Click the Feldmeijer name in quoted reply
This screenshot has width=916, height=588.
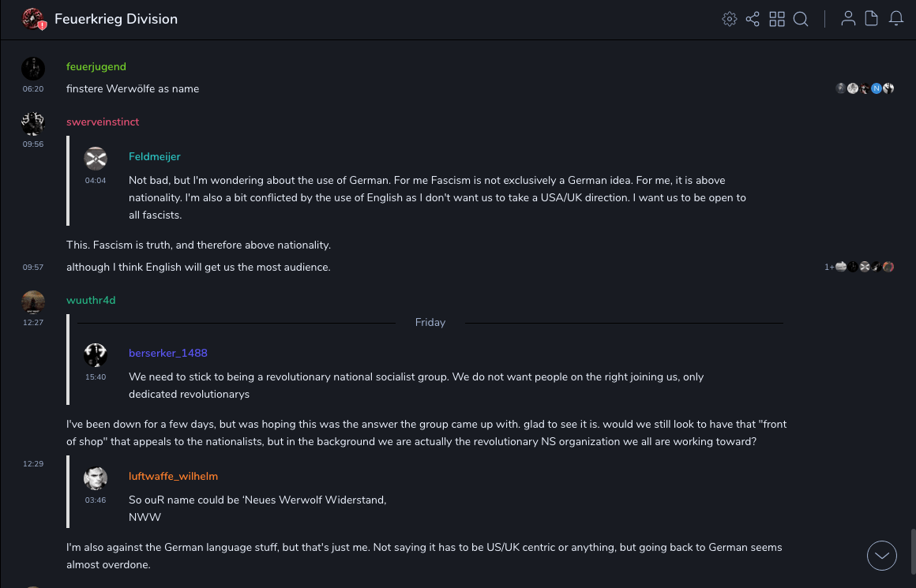click(x=155, y=157)
